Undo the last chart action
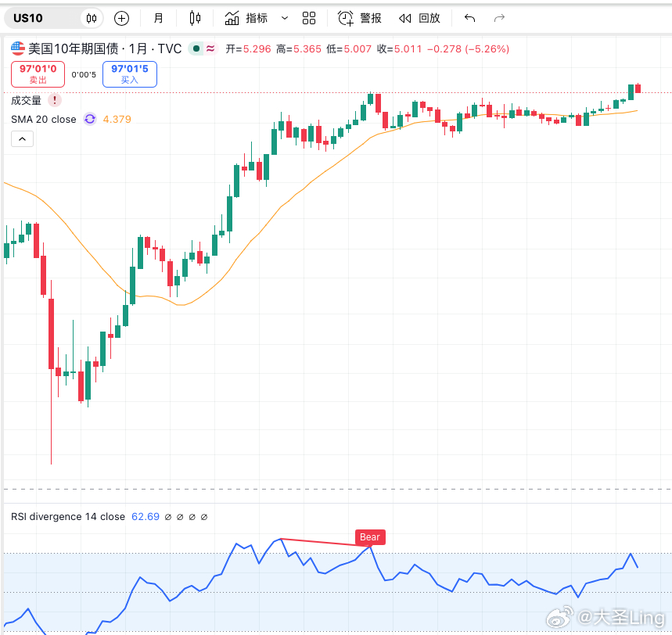Viewport: 672px width, 635px height. (469, 18)
